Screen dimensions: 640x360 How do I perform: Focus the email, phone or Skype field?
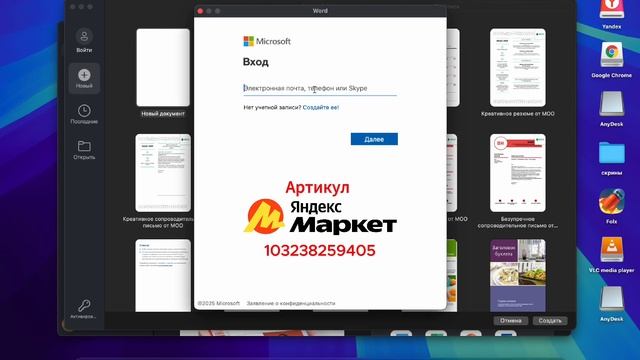click(x=320, y=88)
